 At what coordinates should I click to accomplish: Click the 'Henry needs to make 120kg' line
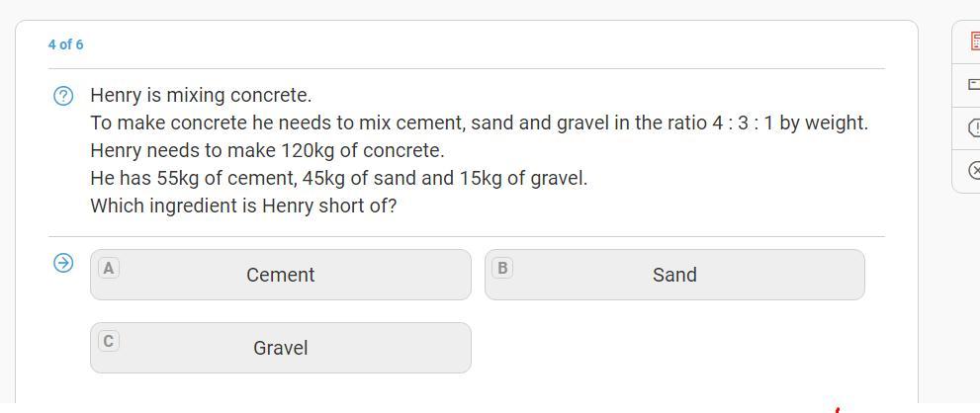[267, 150]
